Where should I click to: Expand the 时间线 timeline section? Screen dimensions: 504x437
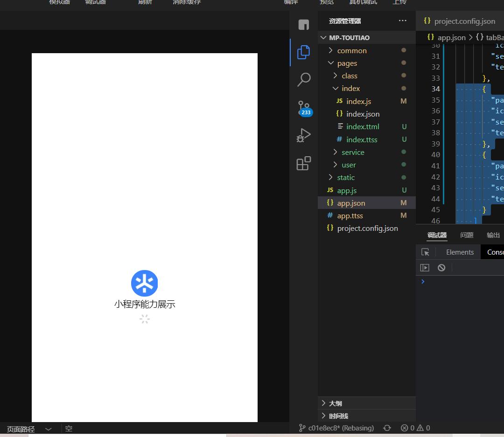pos(338,416)
